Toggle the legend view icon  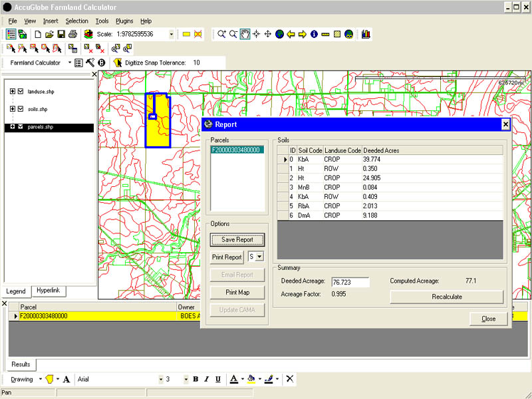(x=11, y=34)
